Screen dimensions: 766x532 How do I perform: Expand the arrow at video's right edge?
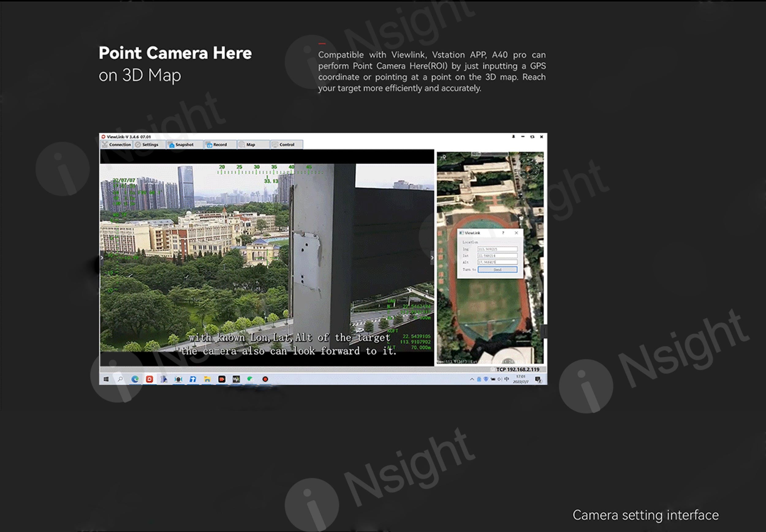click(x=432, y=258)
